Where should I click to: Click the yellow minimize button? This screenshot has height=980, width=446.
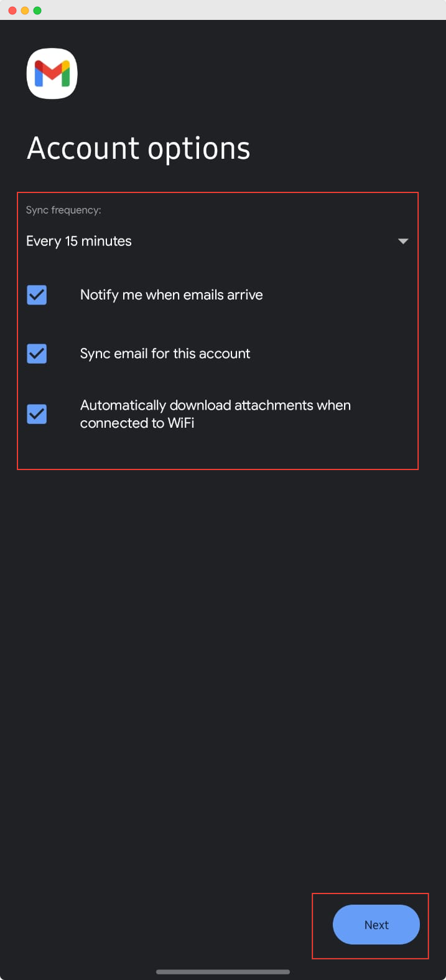click(24, 10)
